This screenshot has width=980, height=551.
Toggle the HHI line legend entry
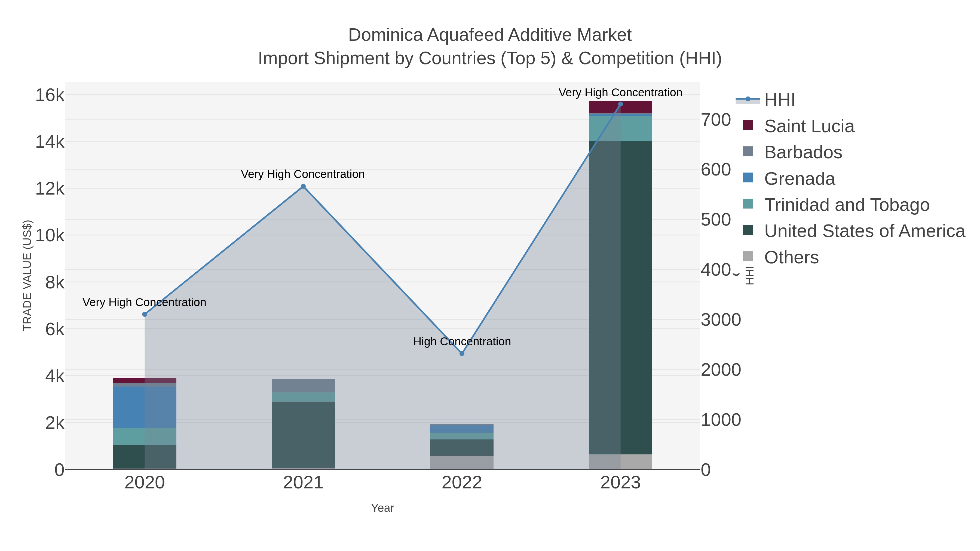765,100
